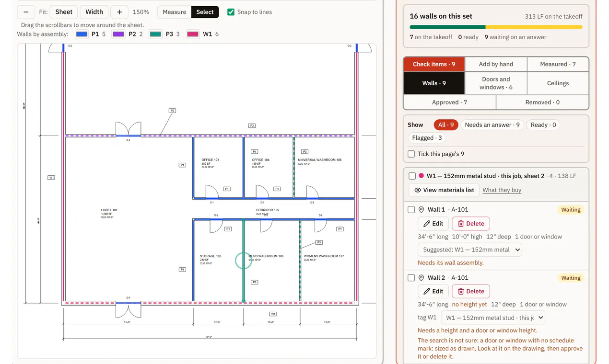Check the W1 152mm metal stud group box
This screenshot has height=364, width=609.
click(x=412, y=176)
